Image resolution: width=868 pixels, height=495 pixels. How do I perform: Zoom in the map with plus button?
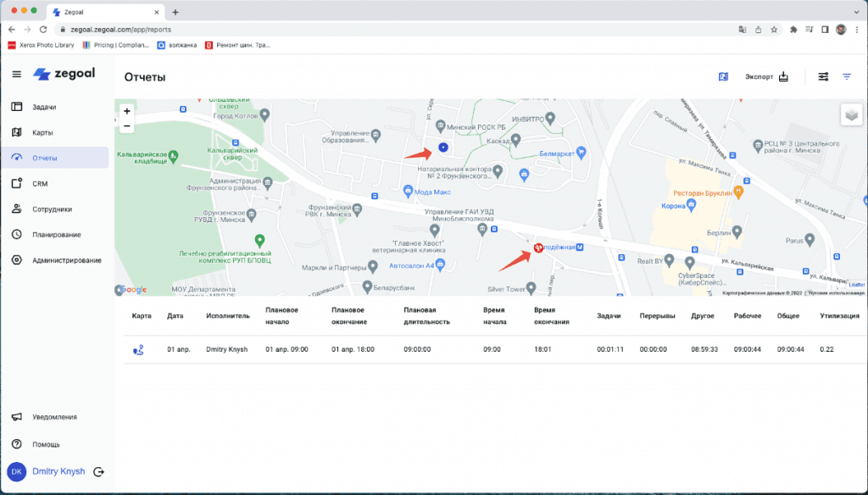(x=126, y=111)
